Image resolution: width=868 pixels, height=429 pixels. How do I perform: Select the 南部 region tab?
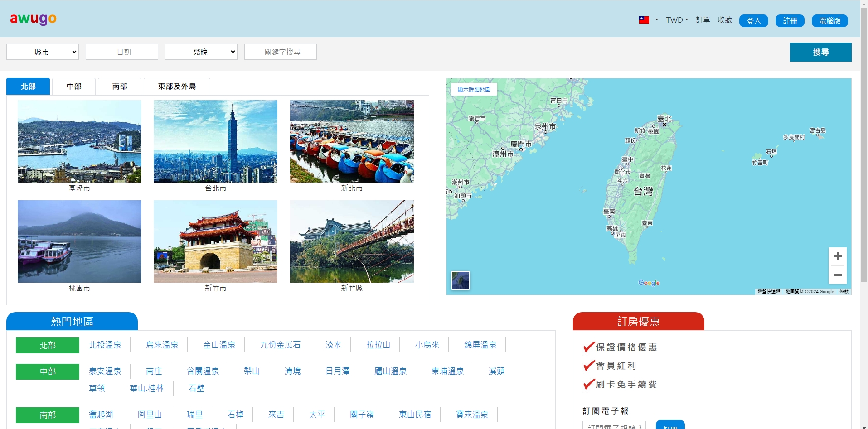[120, 87]
